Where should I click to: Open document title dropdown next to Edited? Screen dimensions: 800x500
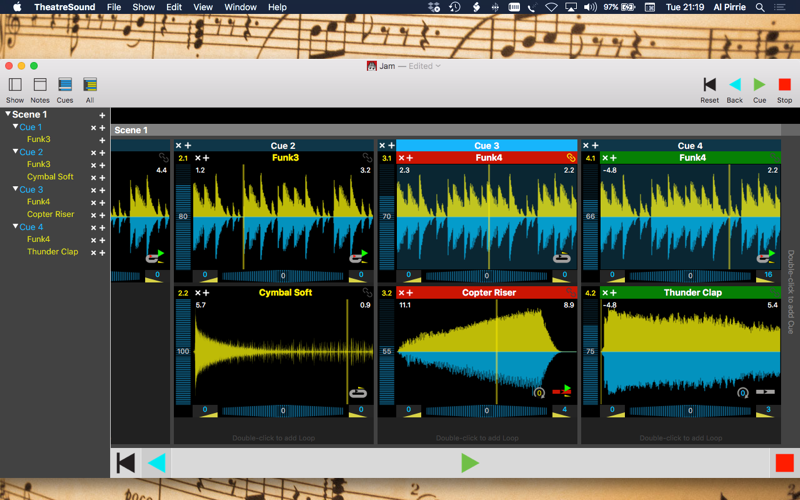(438, 66)
